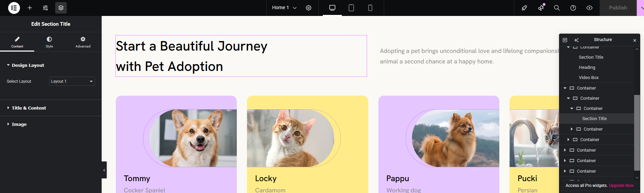Switch to tablet responsive view

(x=351, y=8)
